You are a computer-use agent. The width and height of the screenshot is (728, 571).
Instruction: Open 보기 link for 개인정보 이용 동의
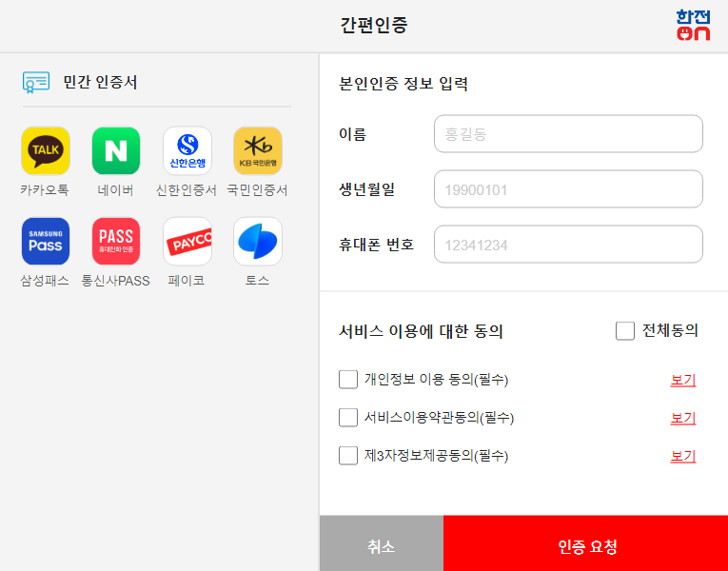coord(683,381)
